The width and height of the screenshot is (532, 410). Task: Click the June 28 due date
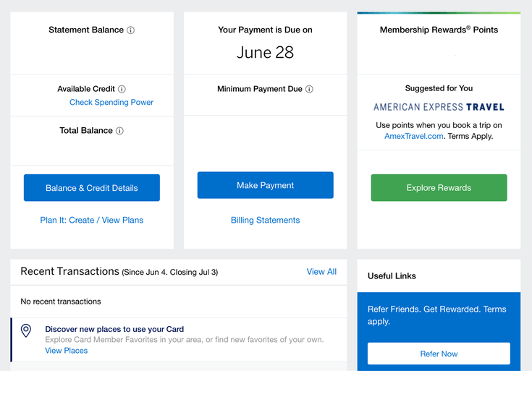click(265, 53)
